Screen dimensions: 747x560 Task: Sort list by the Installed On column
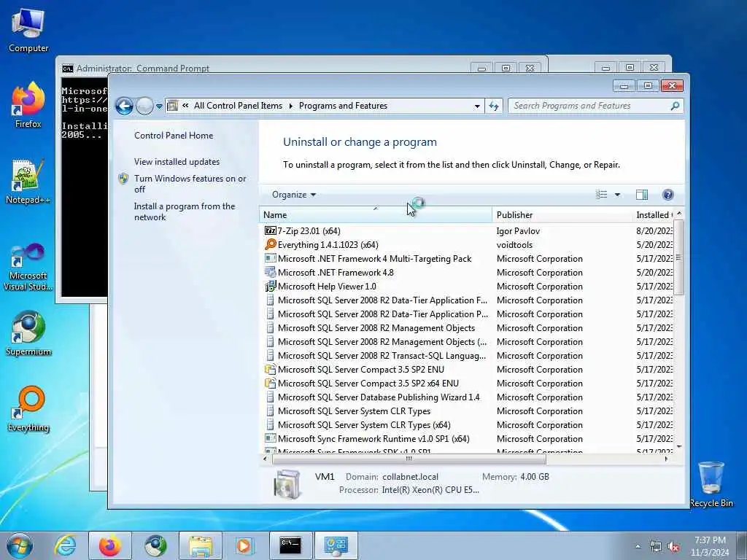point(653,215)
